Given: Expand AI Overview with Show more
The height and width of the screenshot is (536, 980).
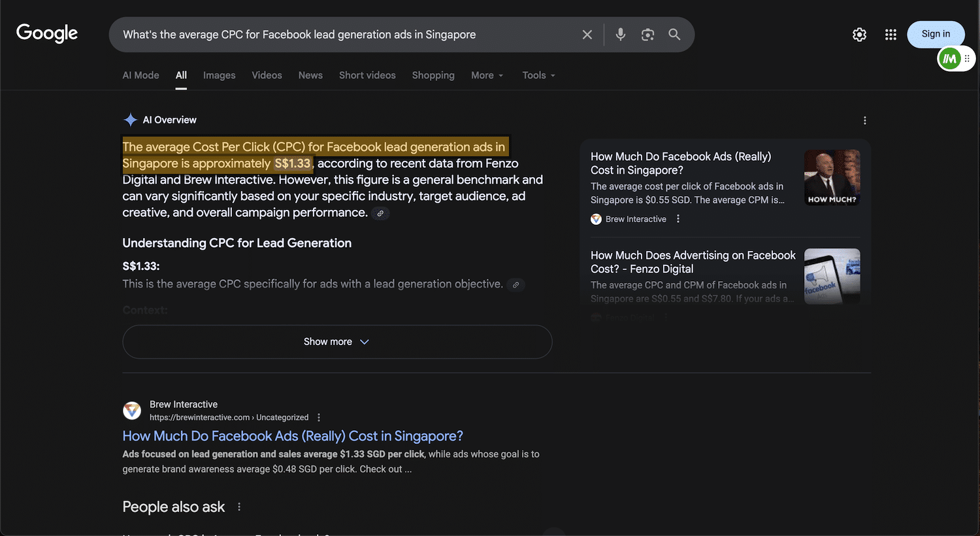Looking at the screenshot, I should coord(337,342).
